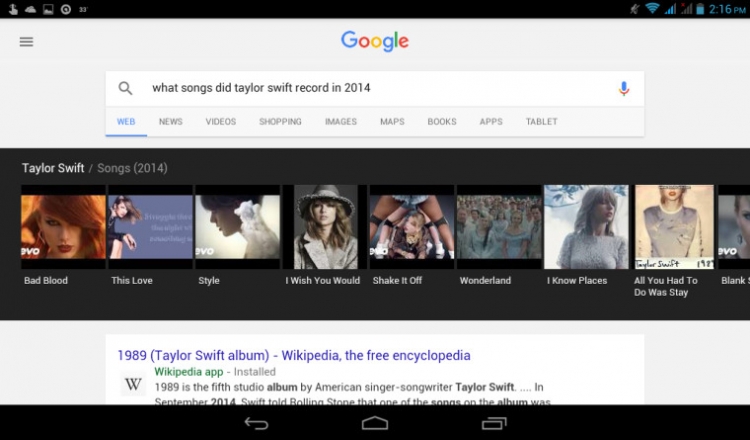Select the WEB tab

coord(126,121)
